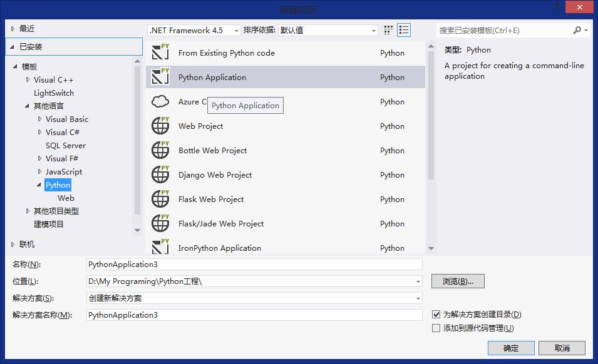
Task: Click the Bottle Web Project globe icon
Action: 160,150
